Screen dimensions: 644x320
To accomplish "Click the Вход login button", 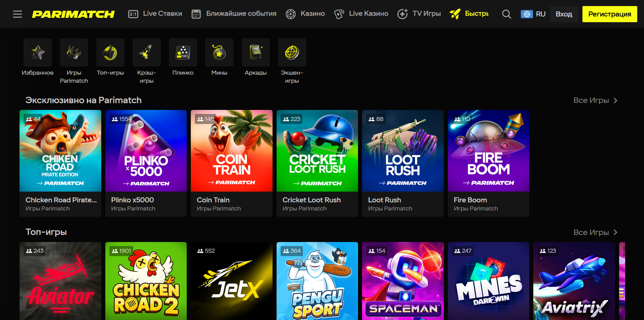I will 564,14.
